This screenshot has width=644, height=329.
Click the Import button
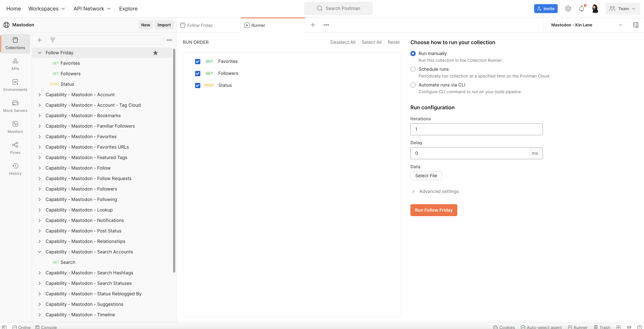point(164,25)
